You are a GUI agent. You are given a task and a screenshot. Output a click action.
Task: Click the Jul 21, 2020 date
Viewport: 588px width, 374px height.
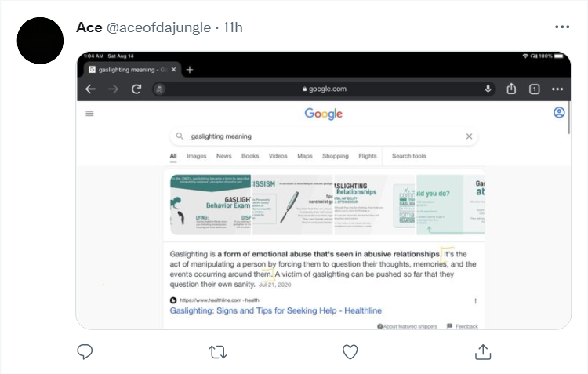tap(275, 285)
